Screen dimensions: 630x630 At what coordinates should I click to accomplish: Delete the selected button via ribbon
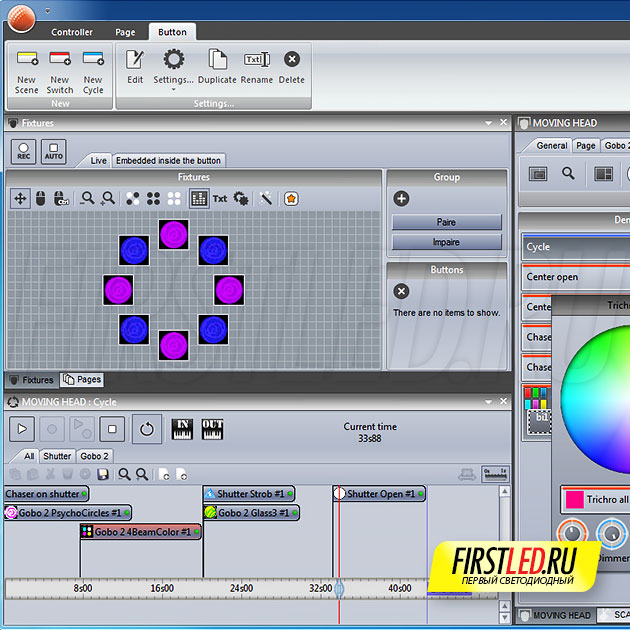point(291,60)
